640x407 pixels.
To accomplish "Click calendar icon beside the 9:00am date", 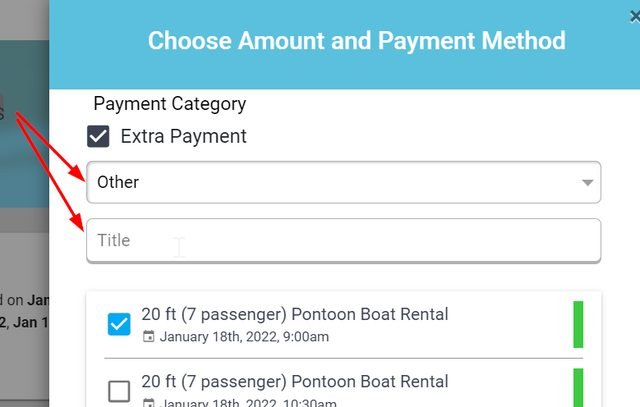I will tap(149, 337).
